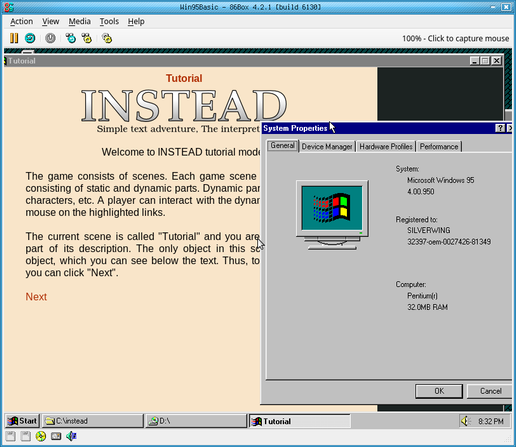
Task: Click the CD-ROM disc status icon
Action: tap(41, 436)
